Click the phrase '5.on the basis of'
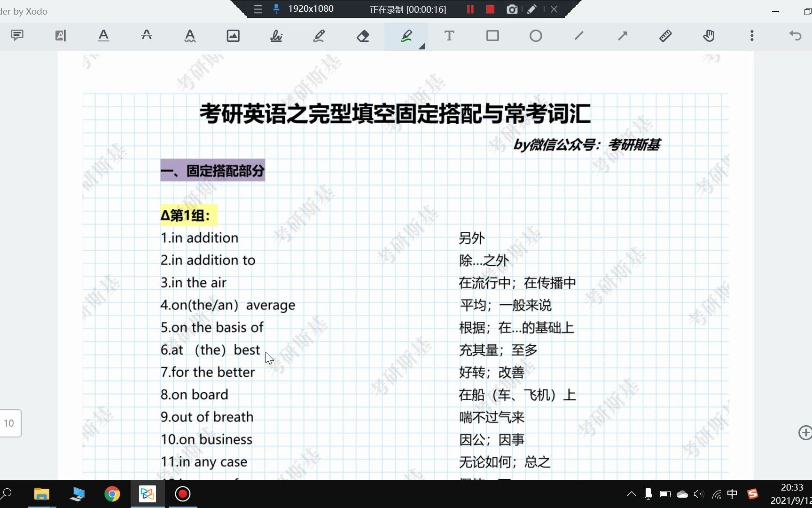Image resolution: width=812 pixels, height=508 pixels. [x=212, y=328]
